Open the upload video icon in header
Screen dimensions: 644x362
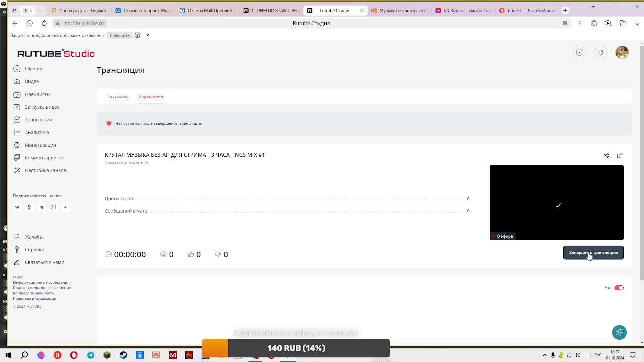pos(580,53)
